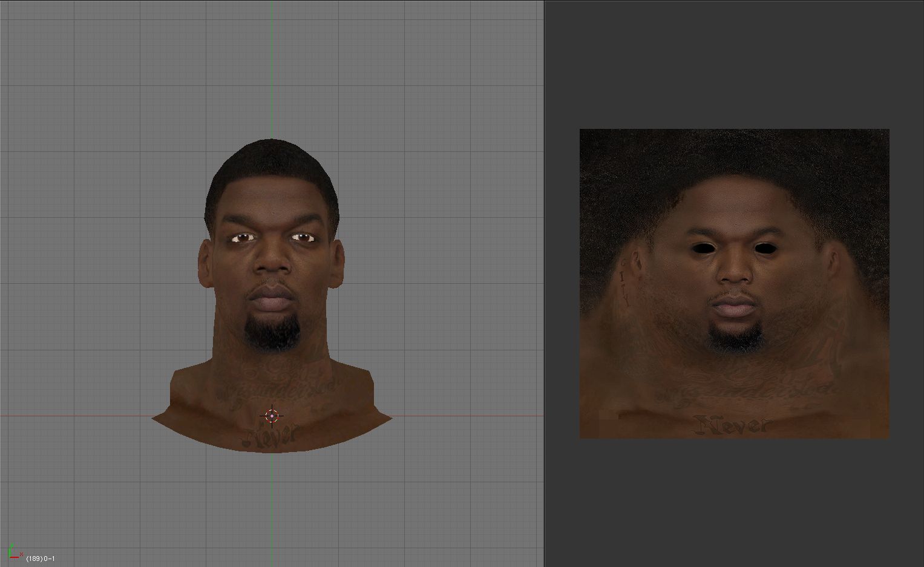Click the "Never" tattoo on the texture image

[733, 425]
